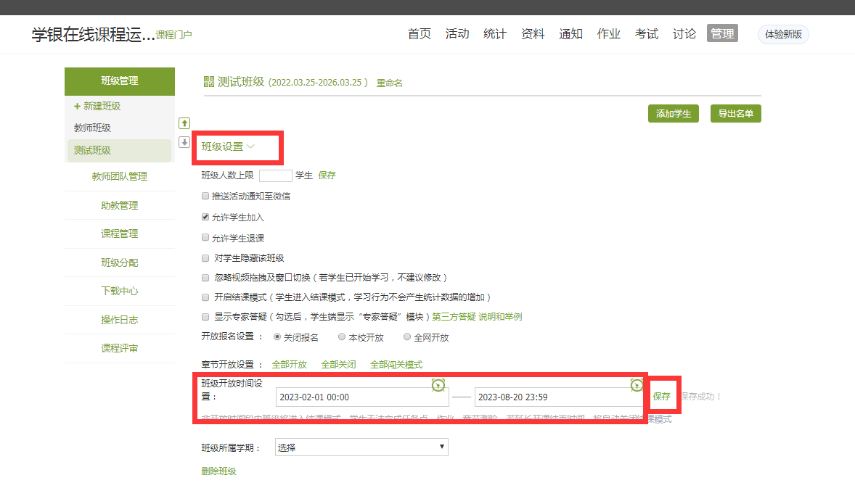This screenshot has width=855, height=504.
Task: Click 重命名 link next to class name
Action: point(389,83)
